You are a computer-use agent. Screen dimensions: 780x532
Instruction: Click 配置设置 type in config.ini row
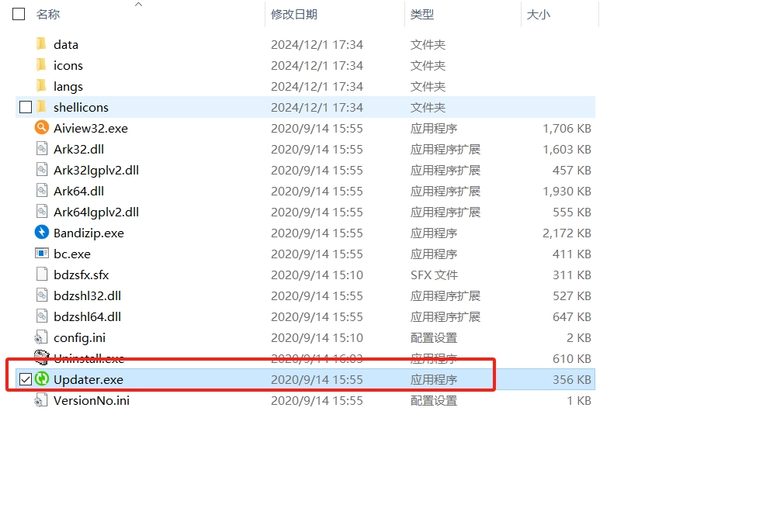[x=433, y=337]
